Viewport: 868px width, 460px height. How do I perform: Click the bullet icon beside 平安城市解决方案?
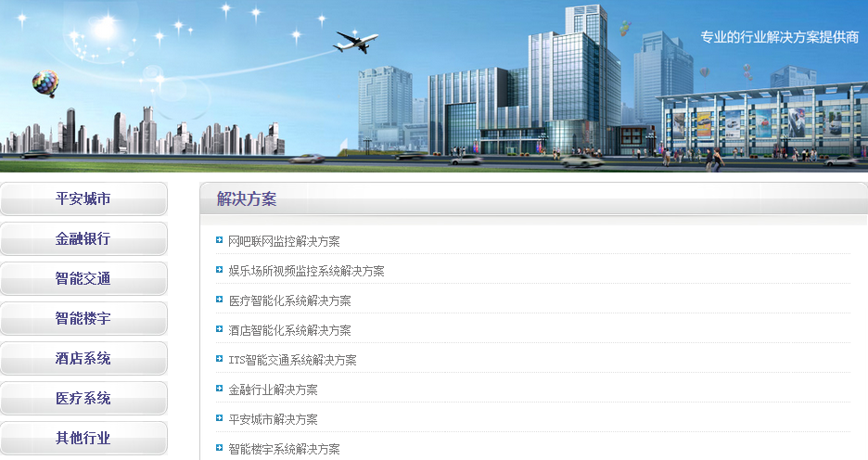[x=219, y=419]
